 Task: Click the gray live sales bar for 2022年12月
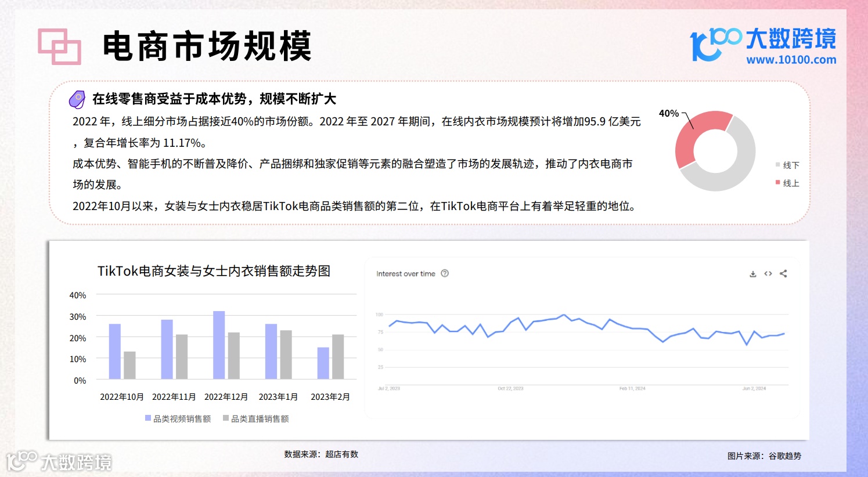tap(234, 356)
